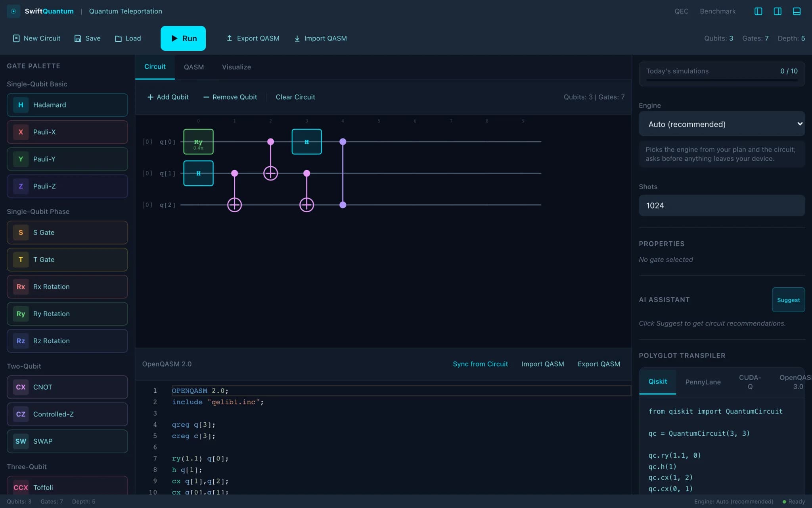Viewport: 812px width, 508px height.
Task: Choose the Ry Rotation gate
Action: pyautogui.click(x=67, y=314)
